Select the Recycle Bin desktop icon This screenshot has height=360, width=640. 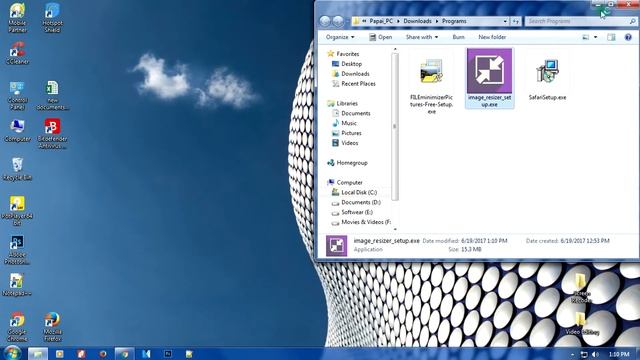tap(17, 169)
